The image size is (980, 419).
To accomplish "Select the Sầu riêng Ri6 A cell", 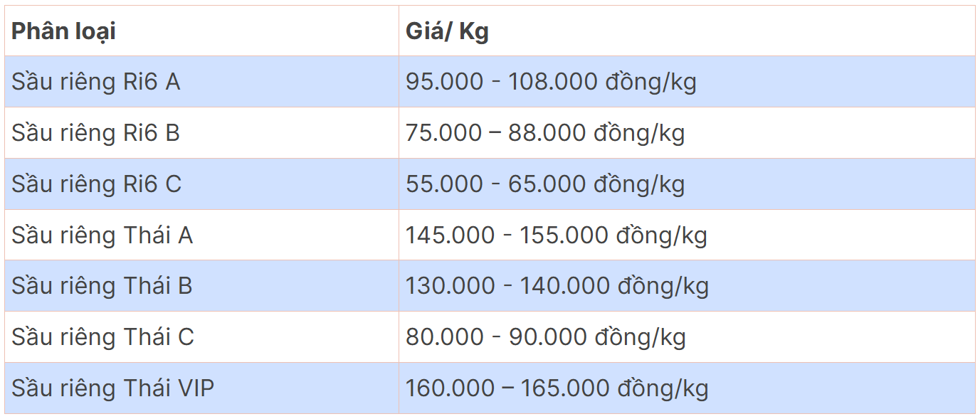I will coord(95,82).
